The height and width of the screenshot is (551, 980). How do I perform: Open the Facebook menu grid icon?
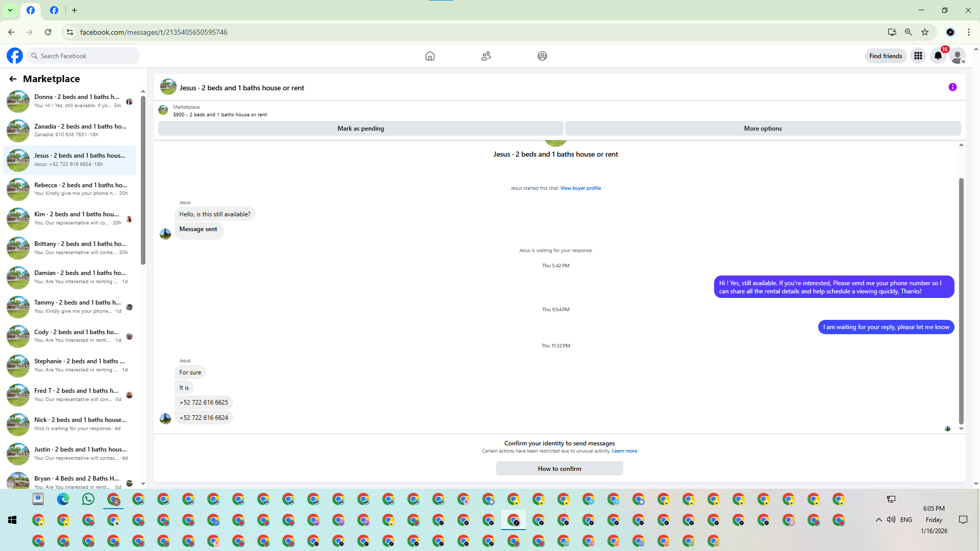(918, 56)
